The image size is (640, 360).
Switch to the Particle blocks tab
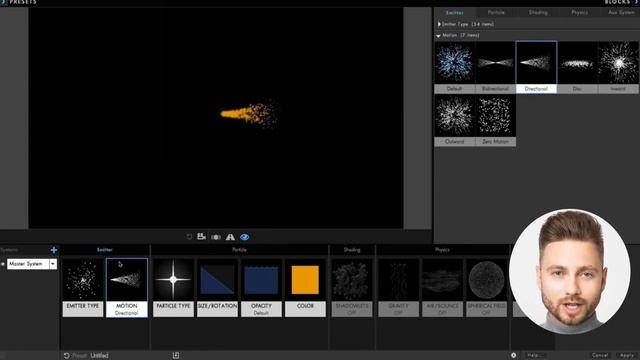496,13
